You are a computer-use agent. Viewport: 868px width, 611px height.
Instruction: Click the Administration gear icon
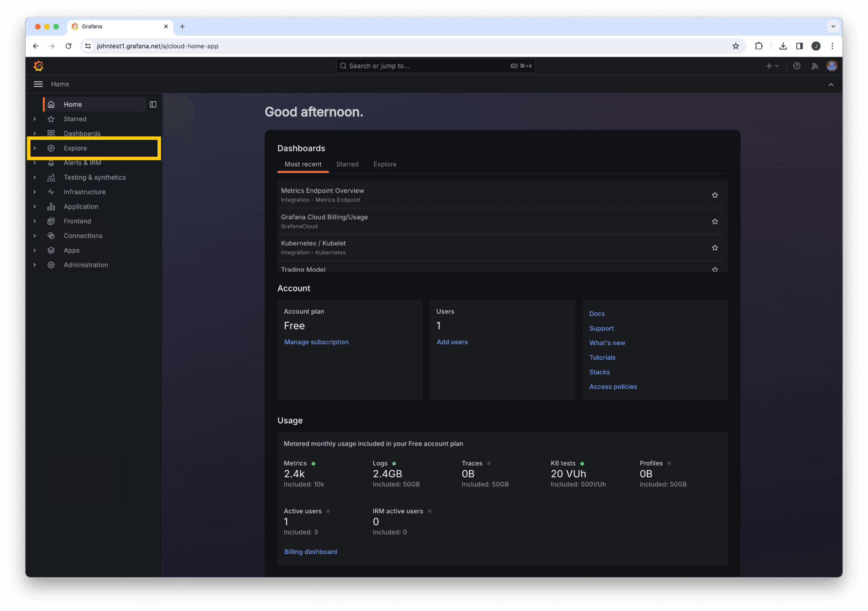point(51,265)
